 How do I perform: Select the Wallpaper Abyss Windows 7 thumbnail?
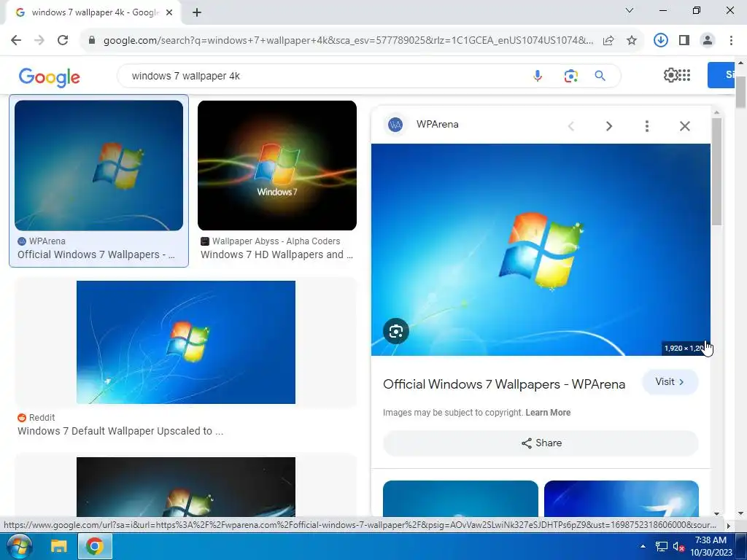tap(277, 166)
